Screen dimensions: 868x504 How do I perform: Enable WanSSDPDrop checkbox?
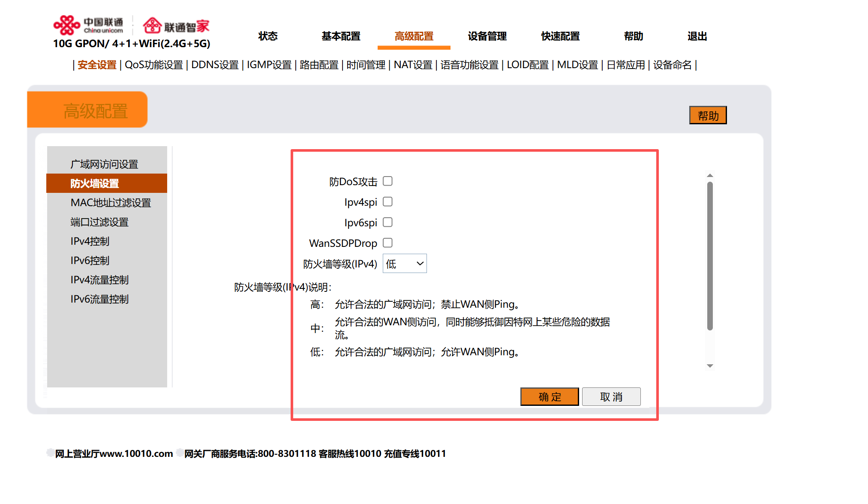(x=387, y=243)
